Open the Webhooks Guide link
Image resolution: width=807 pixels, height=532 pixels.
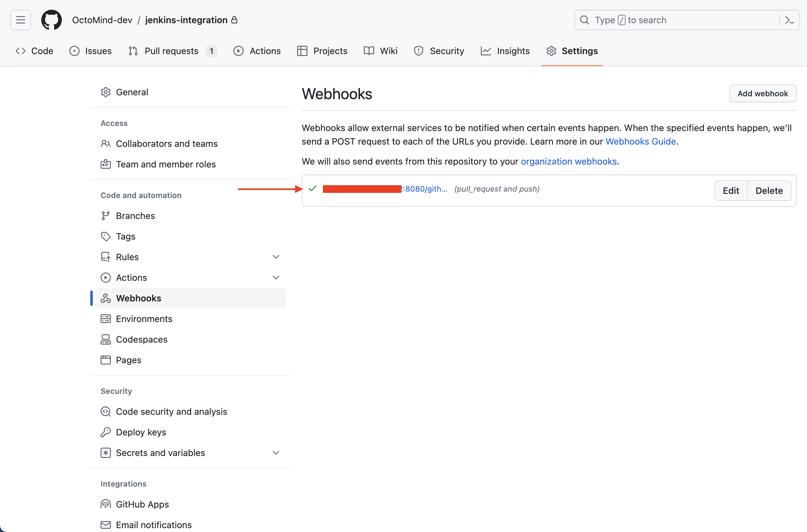[x=640, y=141]
